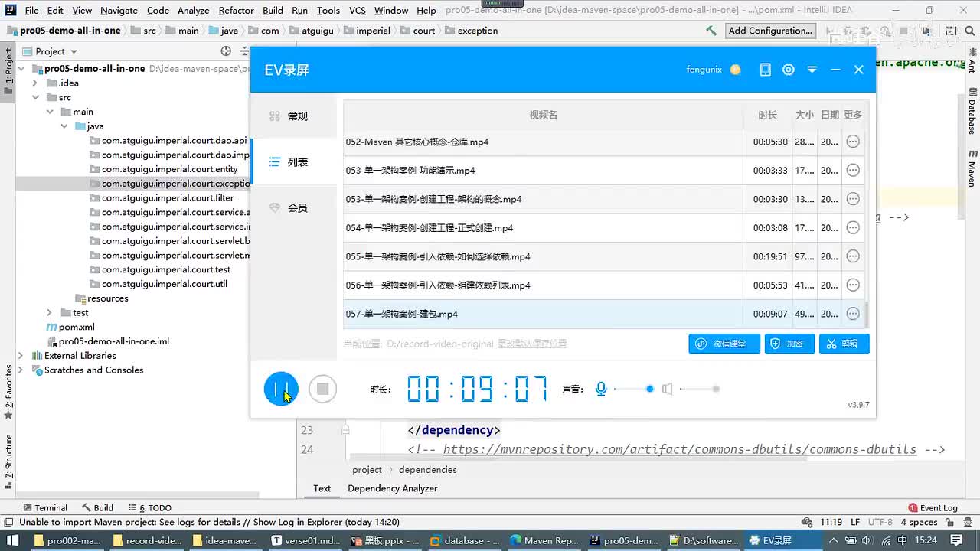Adjust the microphone volume slider
This screenshot has width=980, height=551.
tap(633, 389)
